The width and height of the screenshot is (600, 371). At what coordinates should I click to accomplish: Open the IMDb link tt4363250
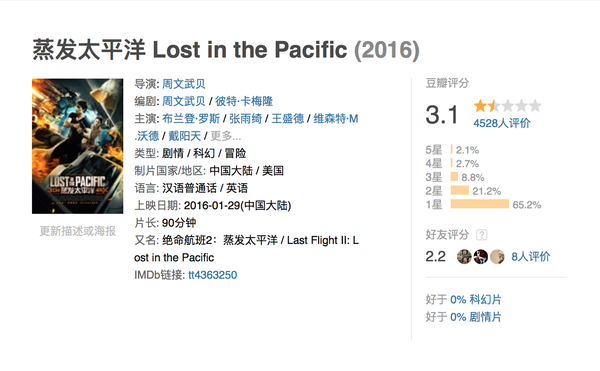(x=213, y=275)
